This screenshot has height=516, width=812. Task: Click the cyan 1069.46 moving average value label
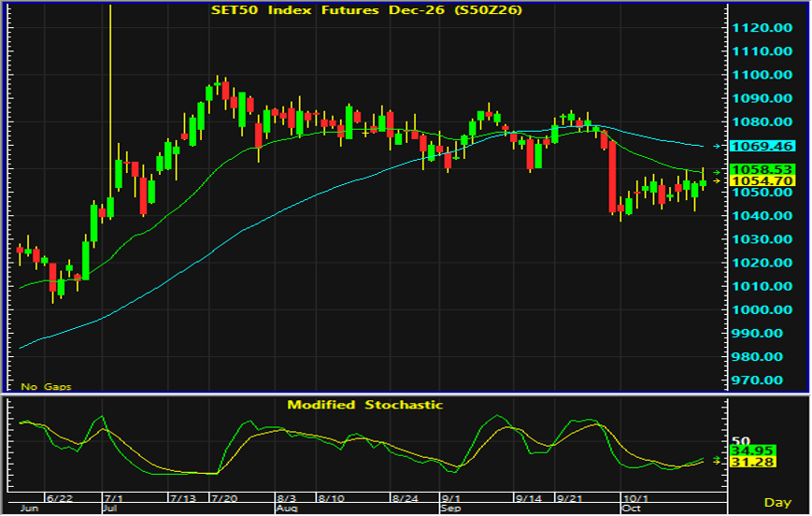click(762, 146)
